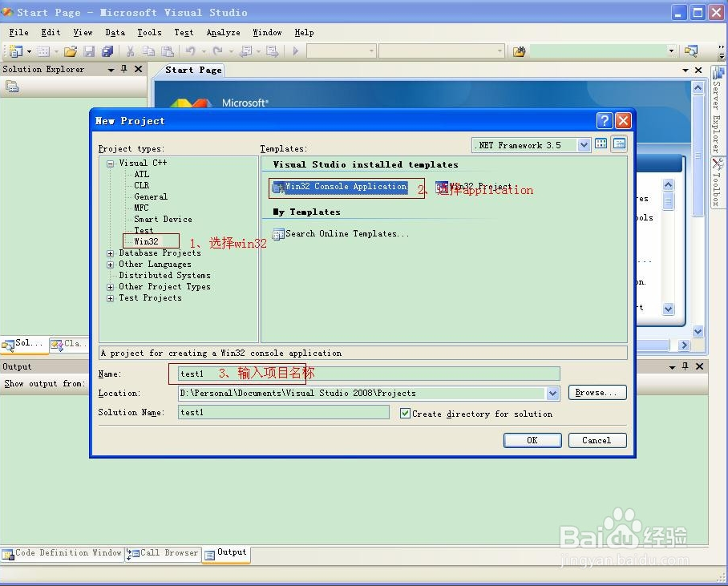The image size is (728, 586).
Task: Click the Solution Explorer toolbar end icon
Action: [691, 51]
